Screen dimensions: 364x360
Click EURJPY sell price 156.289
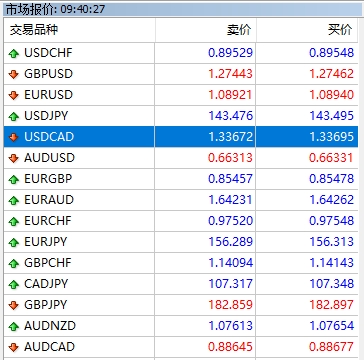click(231, 242)
